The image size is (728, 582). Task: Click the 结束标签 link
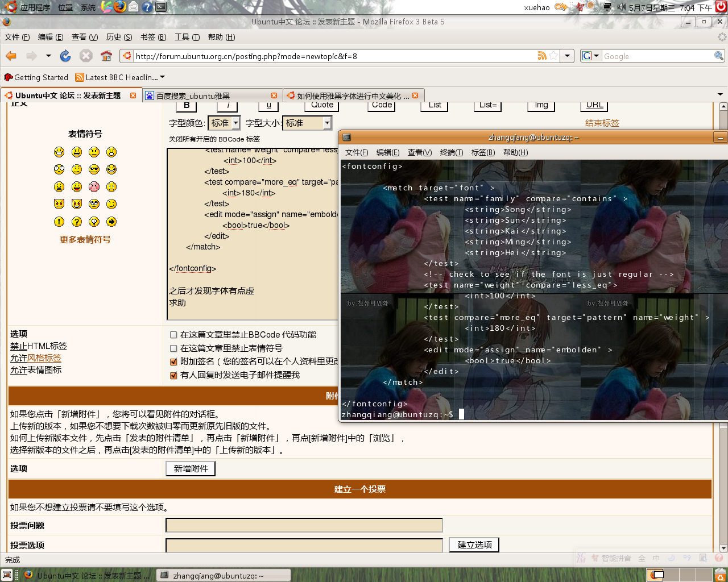click(602, 123)
